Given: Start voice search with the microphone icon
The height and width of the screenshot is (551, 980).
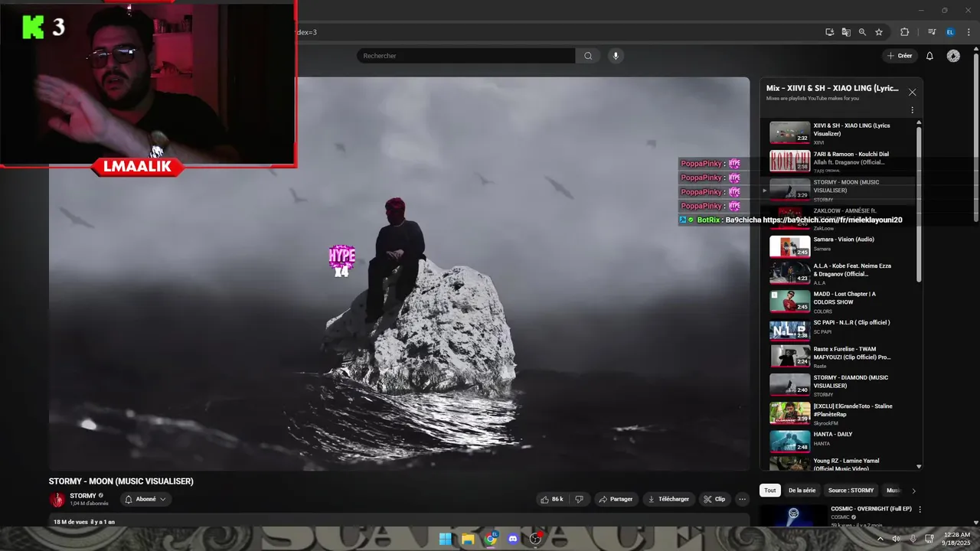Looking at the screenshot, I should point(615,56).
